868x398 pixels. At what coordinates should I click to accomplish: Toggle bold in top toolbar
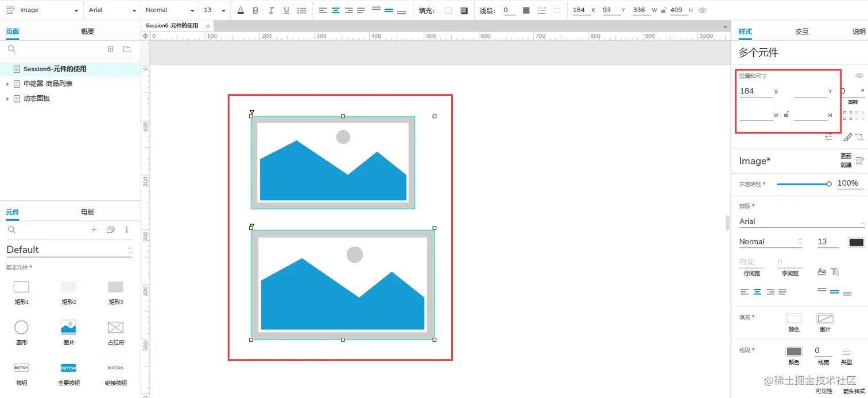tap(255, 10)
